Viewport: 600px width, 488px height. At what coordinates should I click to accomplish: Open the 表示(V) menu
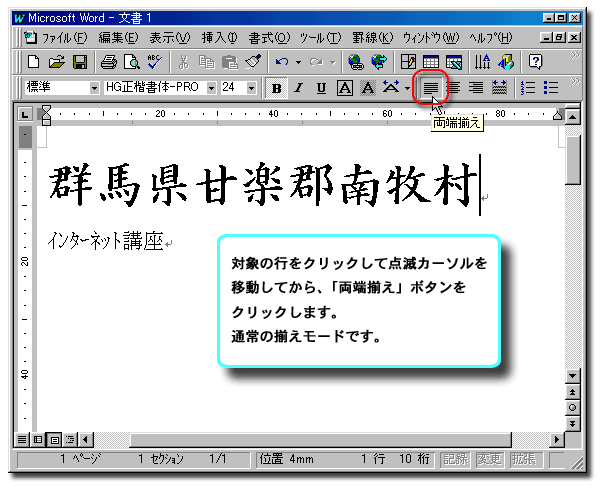pos(170,38)
